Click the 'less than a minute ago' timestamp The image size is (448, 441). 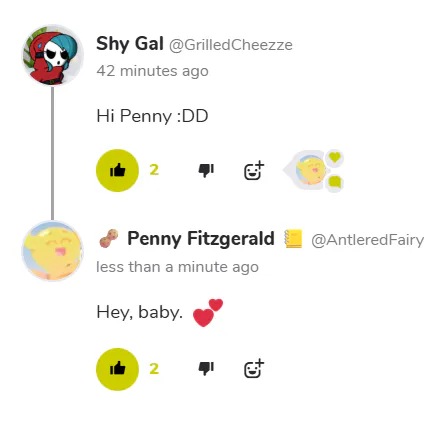pyautogui.click(x=177, y=267)
